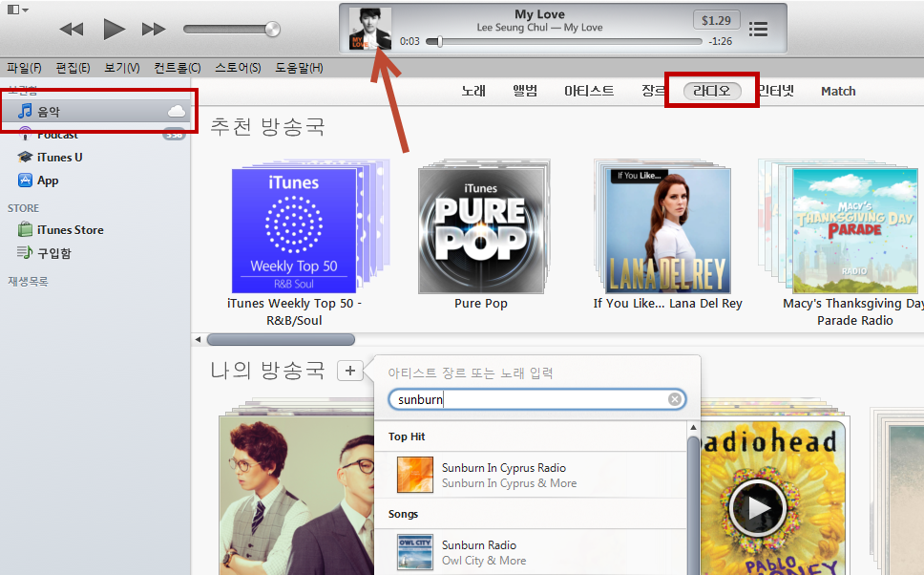Open Macy's Thanksgiving Day Parade Radio station
This screenshot has width=924, height=575.
(x=855, y=230)
